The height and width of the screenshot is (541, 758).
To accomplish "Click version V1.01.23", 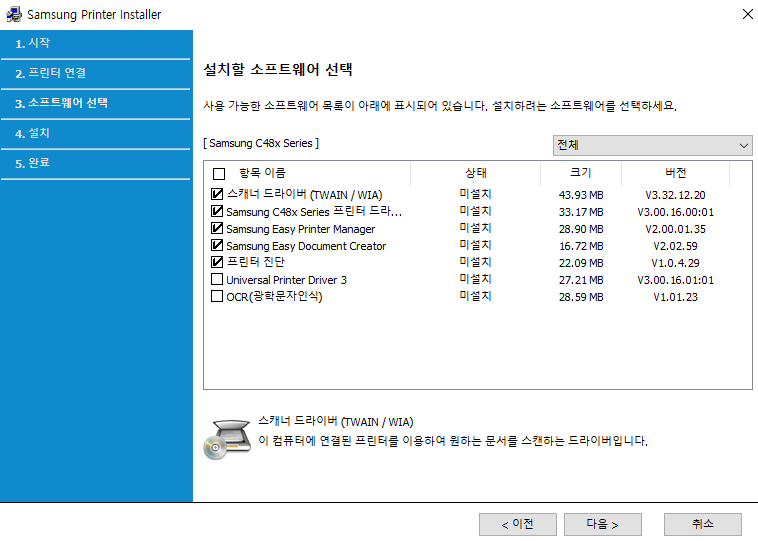I will click(x=675, y=297).
